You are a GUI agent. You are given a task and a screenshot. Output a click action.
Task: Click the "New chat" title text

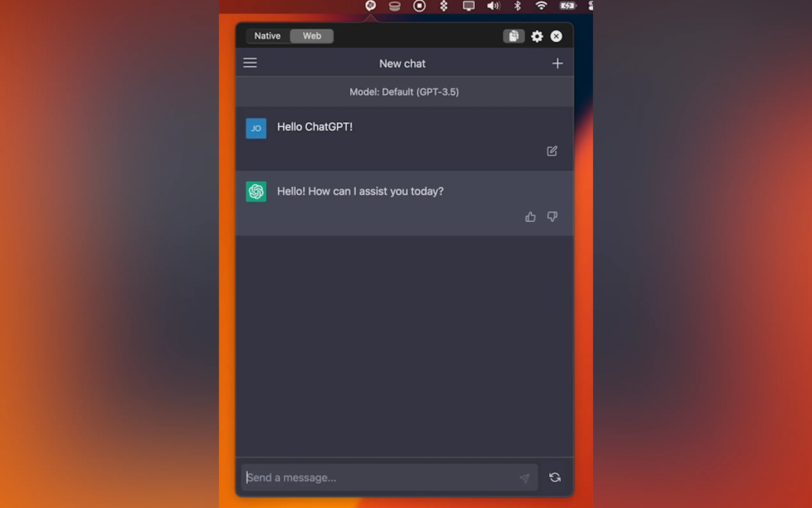tap(402, 63)
